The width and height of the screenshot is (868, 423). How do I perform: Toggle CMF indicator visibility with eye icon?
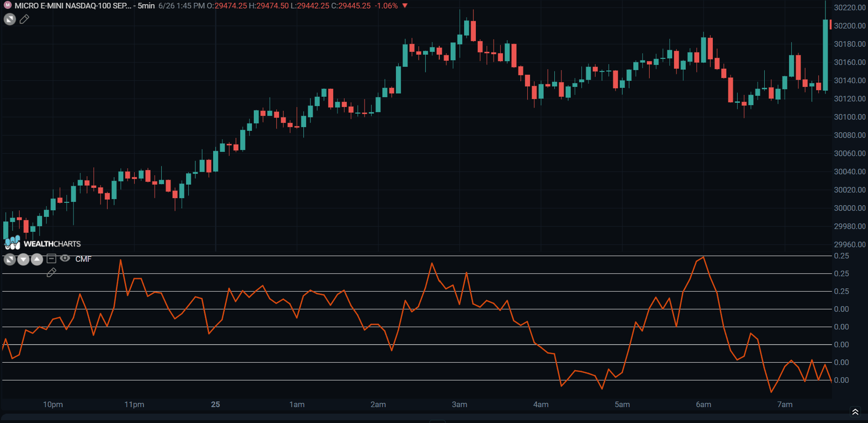[65, 258]
